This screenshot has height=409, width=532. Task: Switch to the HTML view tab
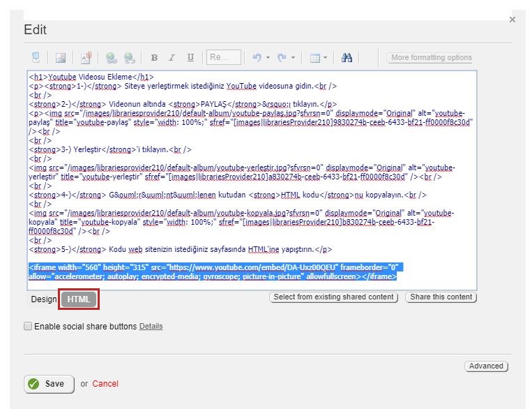[79, 299]
